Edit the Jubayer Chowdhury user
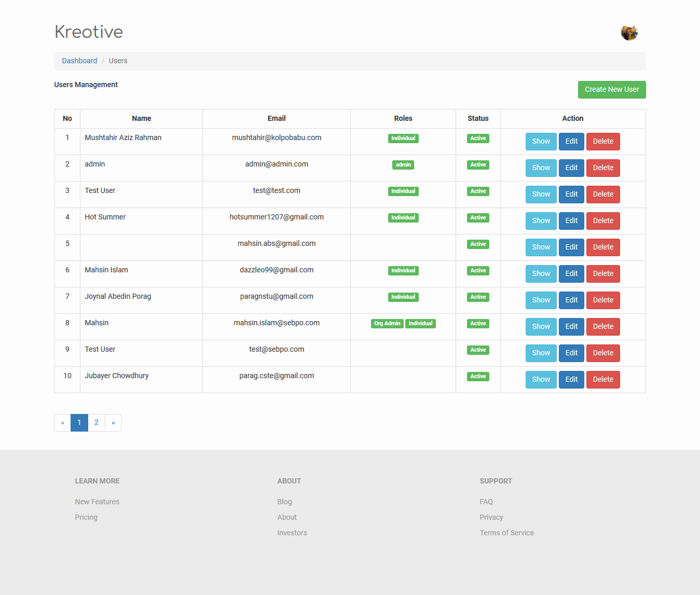The height and width of the screenshot is (595, 700). coord(571,380)
